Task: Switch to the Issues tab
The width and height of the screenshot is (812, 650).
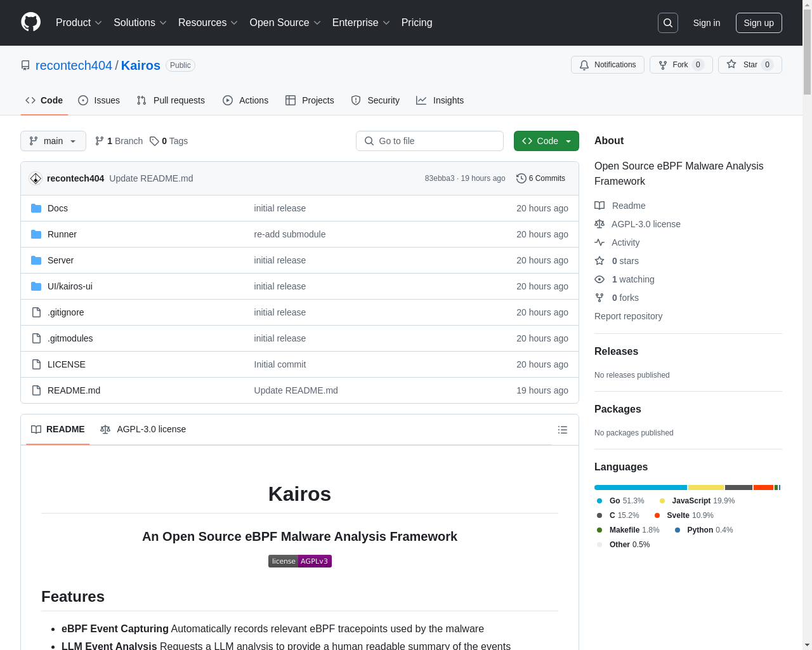Action: click(99, 100)
